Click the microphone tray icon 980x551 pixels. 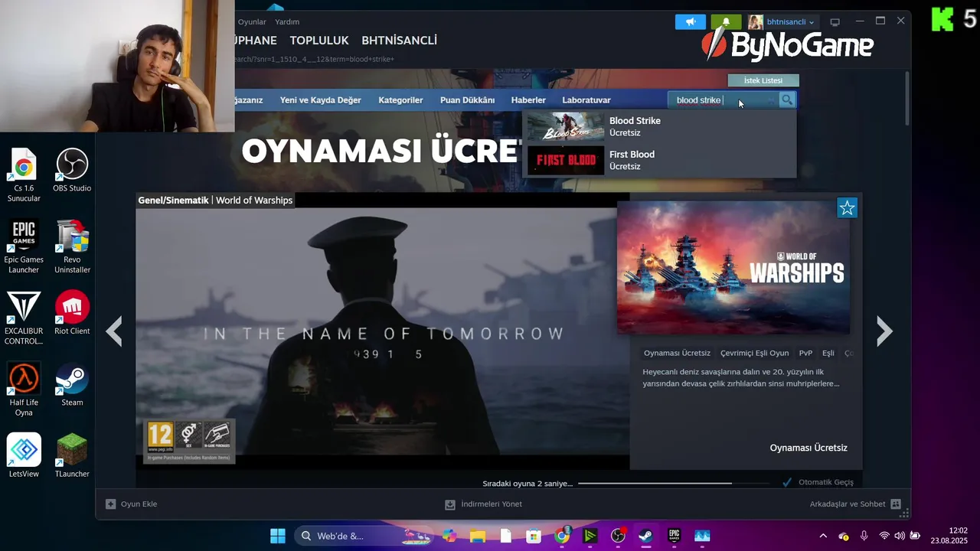(x=864, y=536)
